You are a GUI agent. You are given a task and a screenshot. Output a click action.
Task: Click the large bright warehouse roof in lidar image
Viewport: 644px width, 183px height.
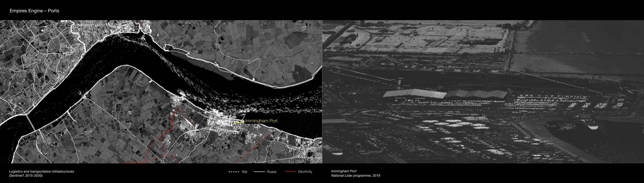tap(415, 94)
